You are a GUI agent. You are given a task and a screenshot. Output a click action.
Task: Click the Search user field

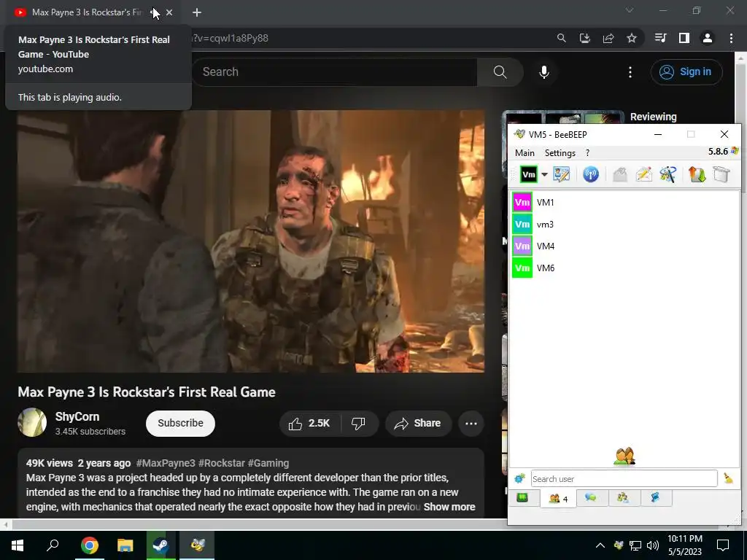(624, 478)
